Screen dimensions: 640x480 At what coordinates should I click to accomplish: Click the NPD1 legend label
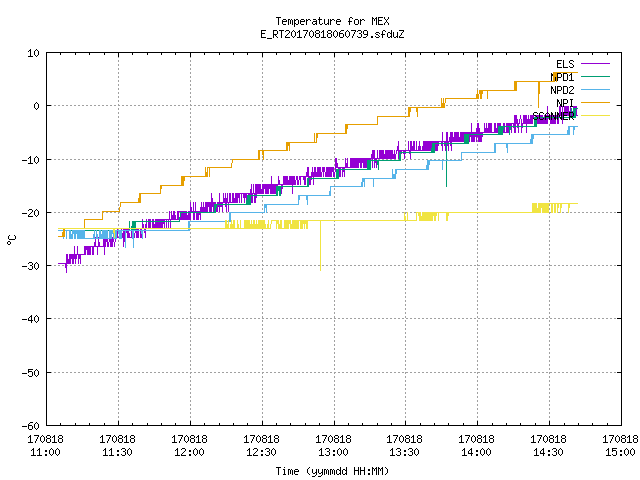click(562, 77)
